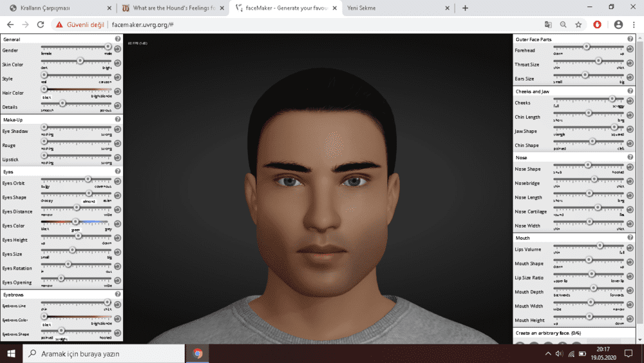
Task: Open a new tab with the plus button
Action: (465, 8)
